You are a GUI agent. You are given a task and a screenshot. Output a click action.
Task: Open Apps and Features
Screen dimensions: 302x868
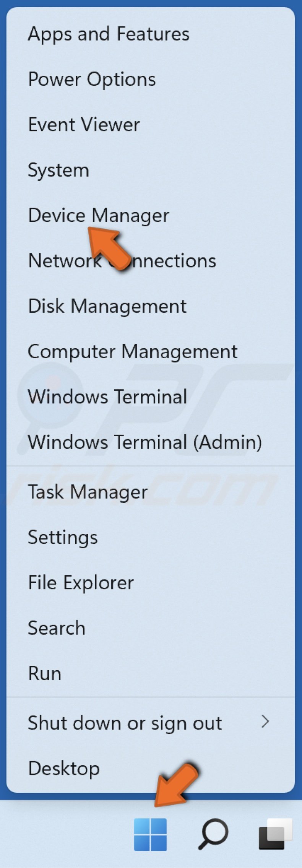pos(109,34)
